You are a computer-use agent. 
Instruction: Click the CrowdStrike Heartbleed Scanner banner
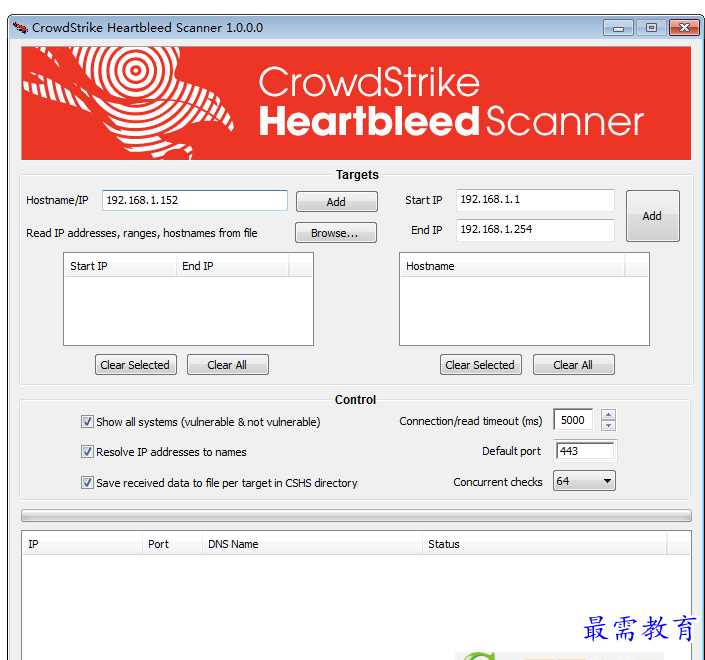pos(356,103)
